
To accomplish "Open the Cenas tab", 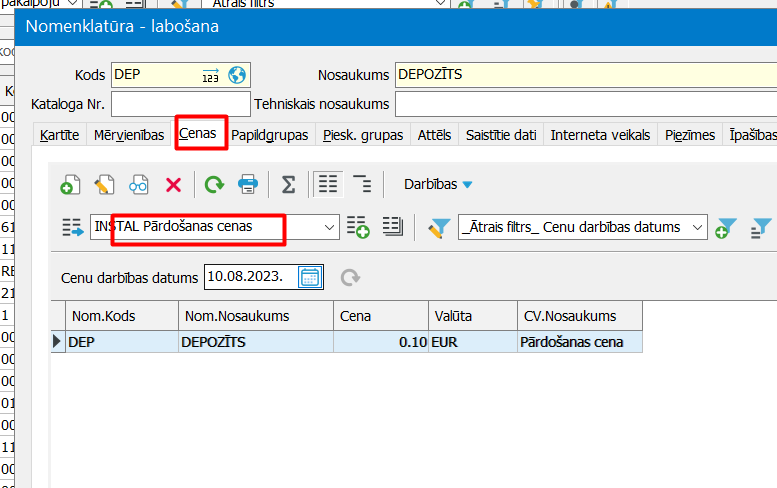I will point(198,133).
